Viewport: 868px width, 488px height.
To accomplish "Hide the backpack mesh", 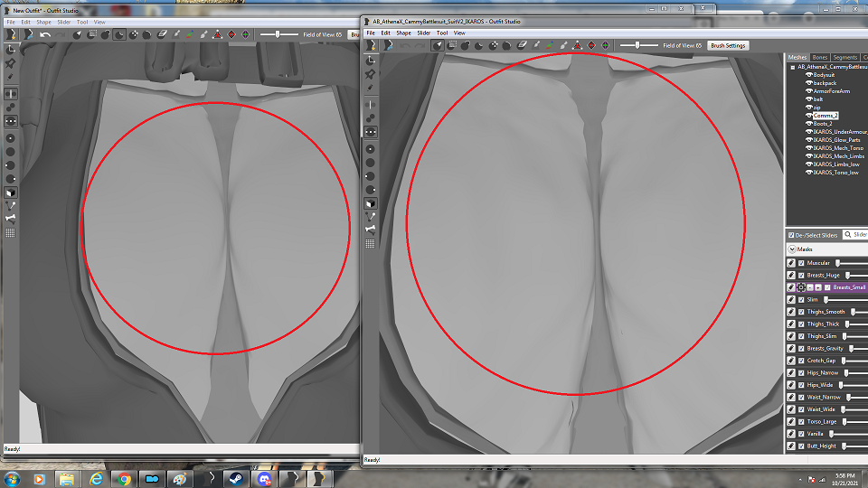I will pyautogui.click(x=808, y=83).
